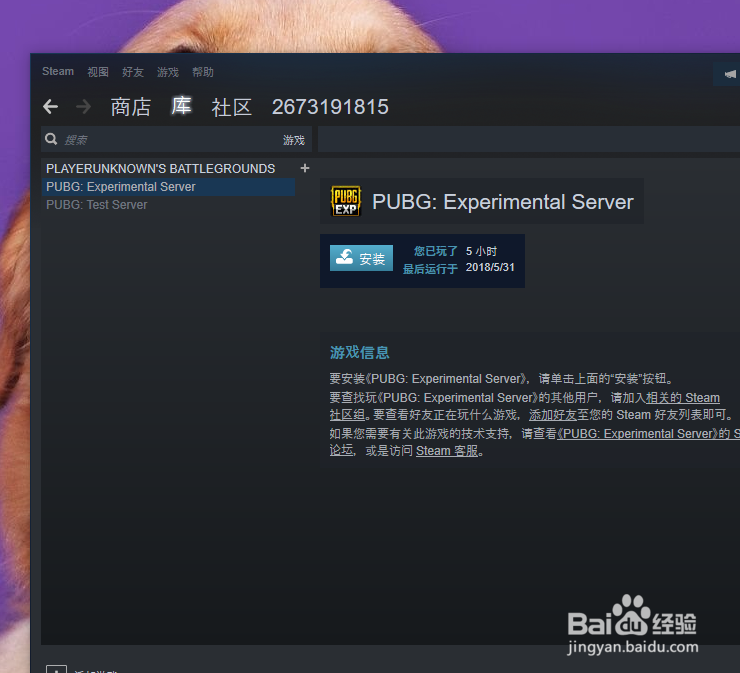
Task: Click the plus icon beside PLAYERUNKNOWN'S BATTLEGROUNDS
Action: (x=305, y=168)
